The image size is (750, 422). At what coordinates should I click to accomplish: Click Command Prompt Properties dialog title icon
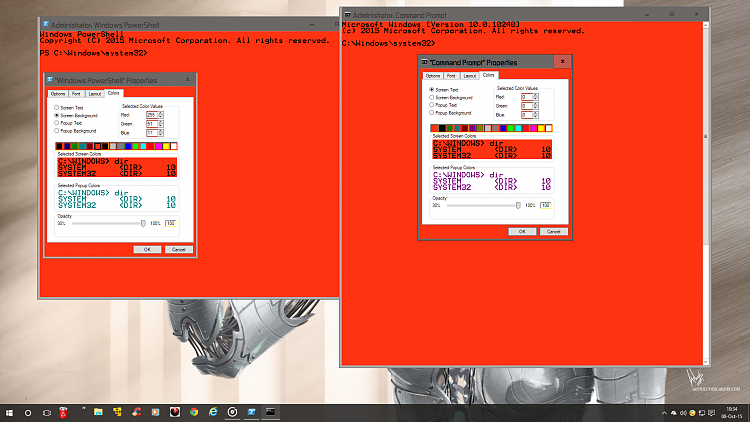(x=424, y=62)
